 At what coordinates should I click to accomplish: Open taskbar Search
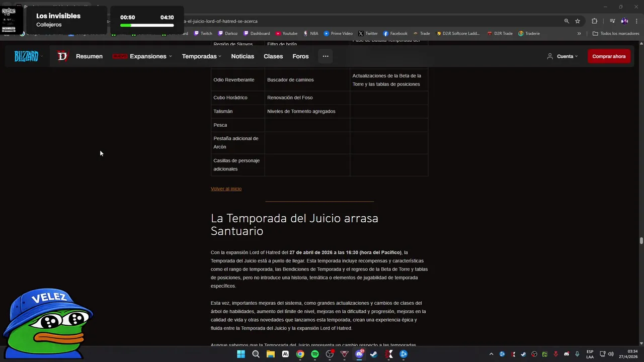[256, 354]
